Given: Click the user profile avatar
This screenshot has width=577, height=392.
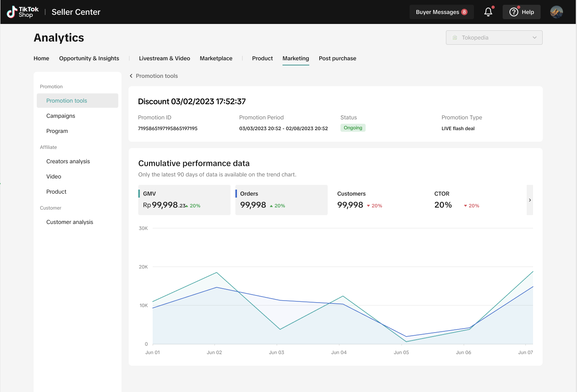Looking at the screenshot, I should (556, 12).
